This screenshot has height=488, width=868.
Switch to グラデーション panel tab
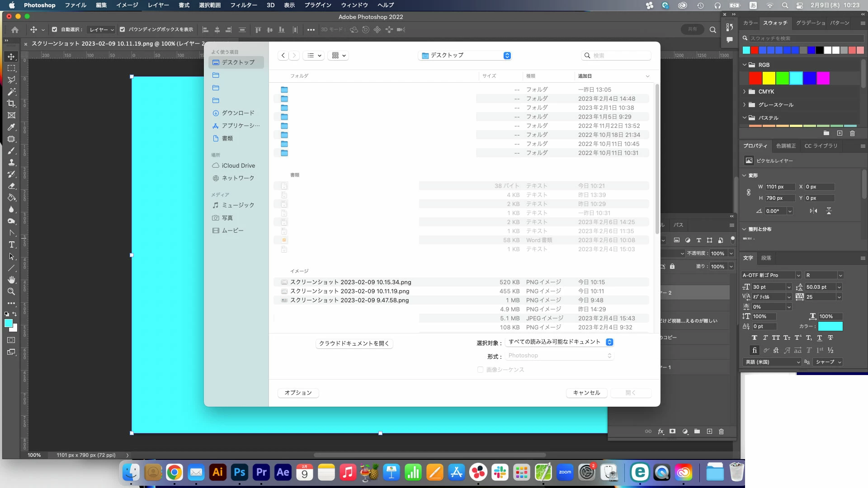click(x=810, y=23)
